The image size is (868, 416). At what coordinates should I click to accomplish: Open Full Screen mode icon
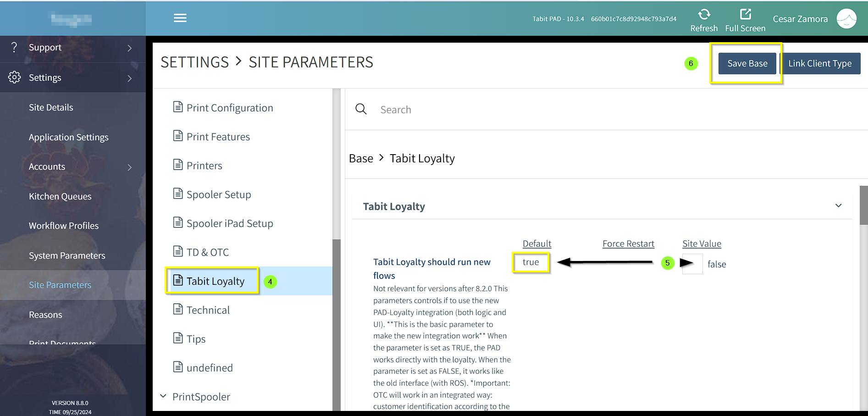[x=745, y=14]
